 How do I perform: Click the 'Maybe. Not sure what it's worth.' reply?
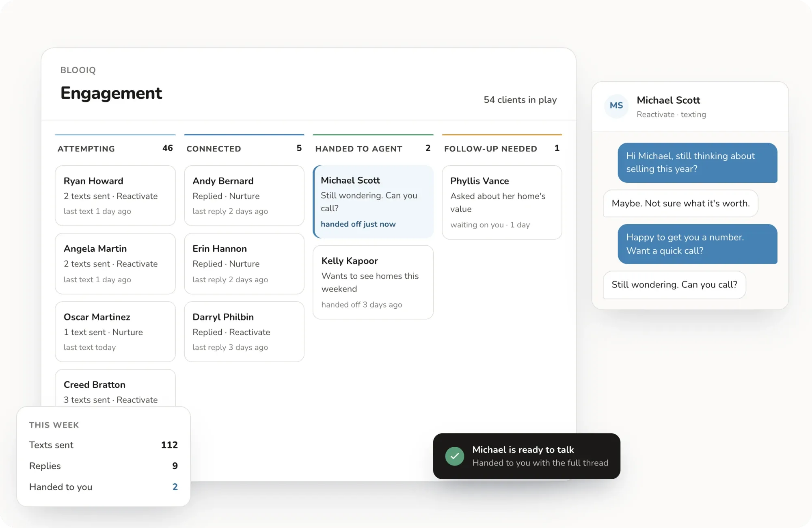pos(680,203)
